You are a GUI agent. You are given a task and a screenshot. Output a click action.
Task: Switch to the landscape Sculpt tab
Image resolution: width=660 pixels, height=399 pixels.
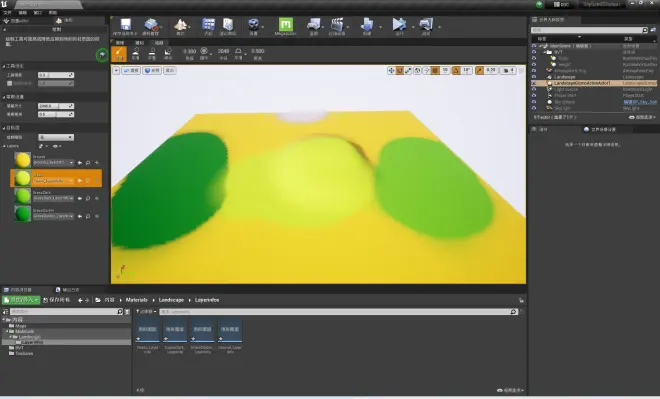coord(139,43)
